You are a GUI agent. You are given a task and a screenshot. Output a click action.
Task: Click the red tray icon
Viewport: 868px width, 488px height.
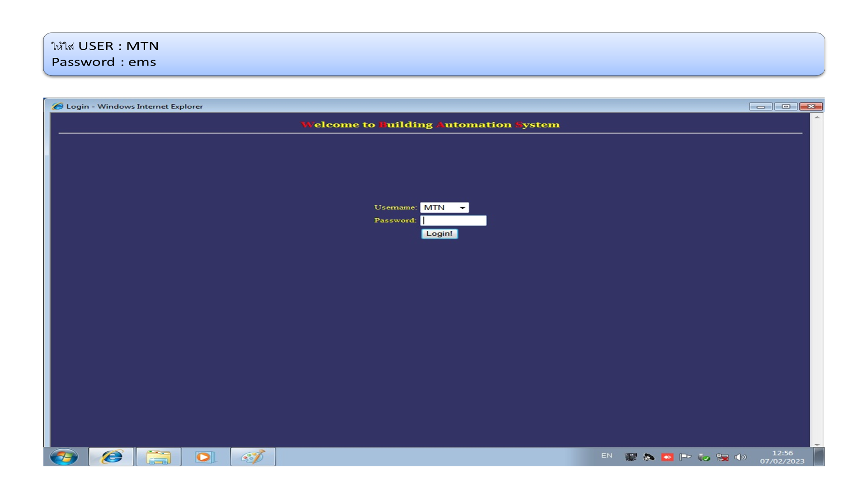pyautogui.click(x=667, y=457)
